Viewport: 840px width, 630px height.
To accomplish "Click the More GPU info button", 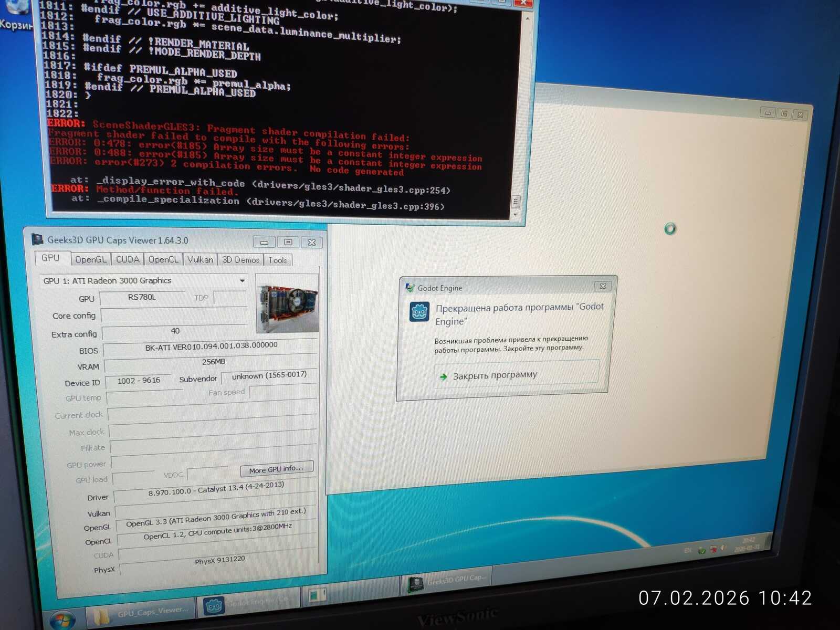I will [277, 468].
